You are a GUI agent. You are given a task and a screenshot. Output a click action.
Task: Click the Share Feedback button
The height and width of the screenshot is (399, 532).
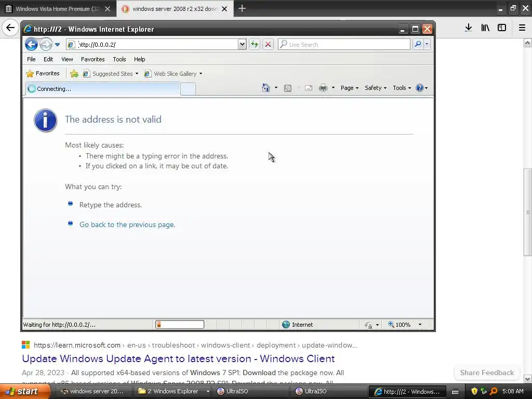click(487, 373)
